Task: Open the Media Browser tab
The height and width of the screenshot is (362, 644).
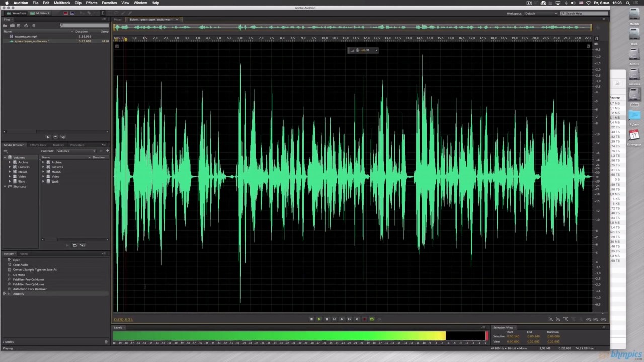Action: (14, 145)
